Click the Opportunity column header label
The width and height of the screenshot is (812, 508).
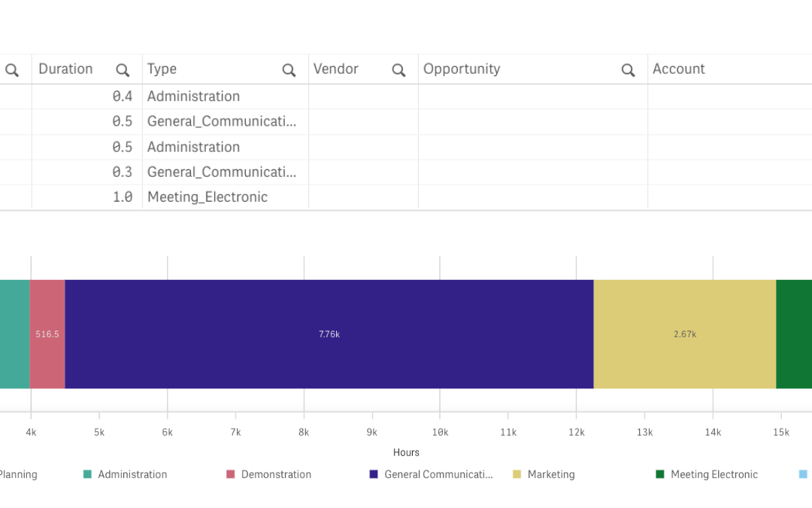pos(461,69)
